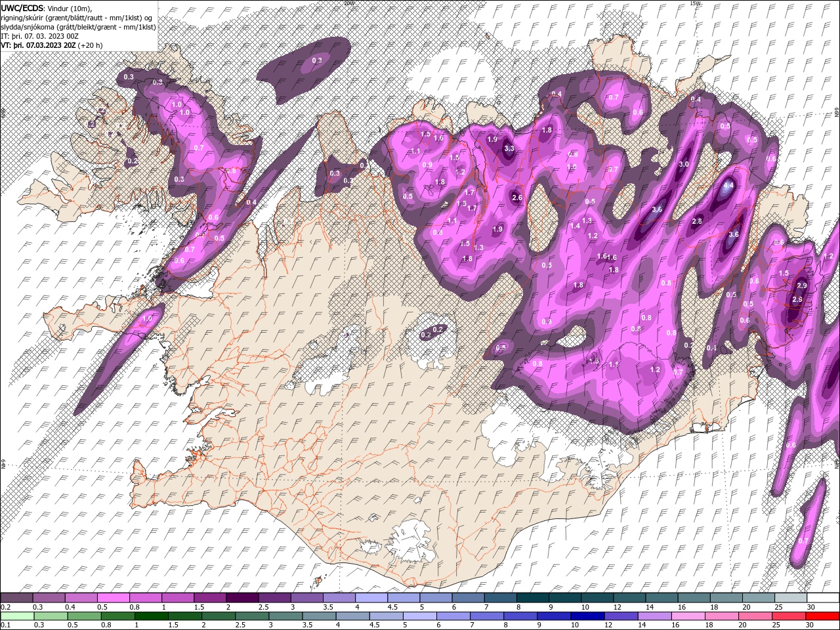This screenshot has width=840, height=630.
Task: Pick the deep blue 10 swatch in bottom legend row
Action: pyautogui.click(x=587, y=616)
